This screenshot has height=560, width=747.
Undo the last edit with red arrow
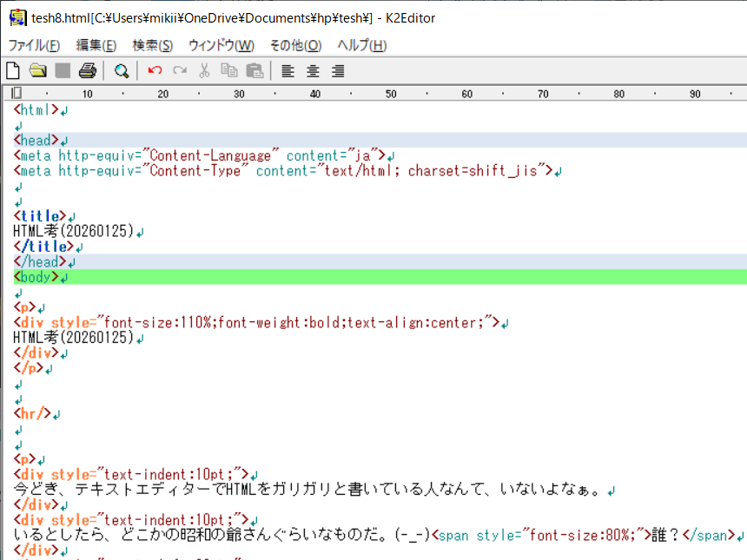tap(155, 70)
